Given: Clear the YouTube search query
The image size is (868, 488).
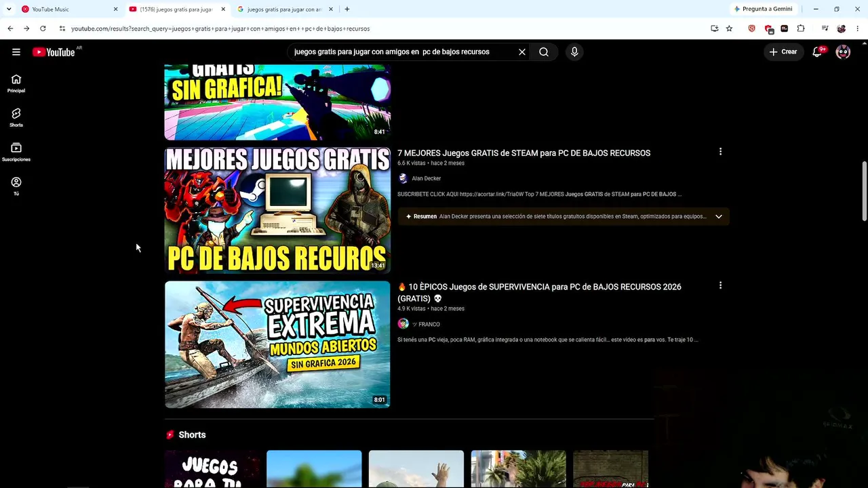Looking at the screenshot, I should [x=522, y=52].
